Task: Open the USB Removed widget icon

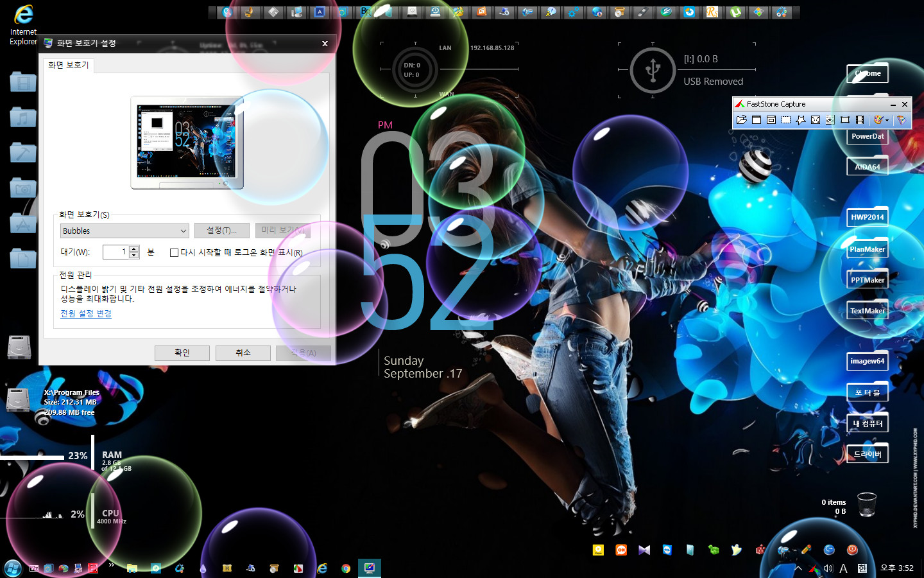Action: [x=653, y=70]
